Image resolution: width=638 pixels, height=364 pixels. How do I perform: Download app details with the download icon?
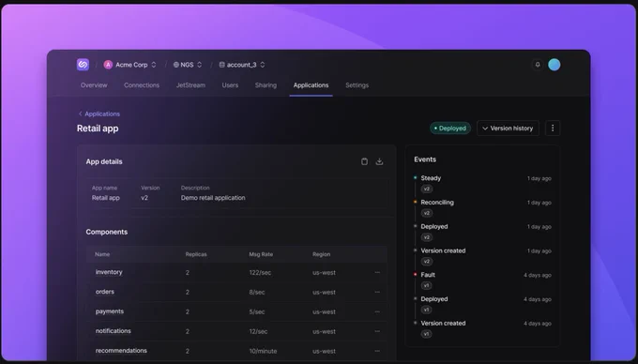(x=379, y=161)
